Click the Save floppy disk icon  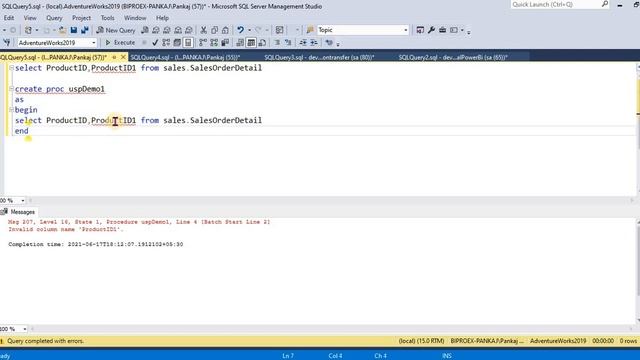click(74, 30)
